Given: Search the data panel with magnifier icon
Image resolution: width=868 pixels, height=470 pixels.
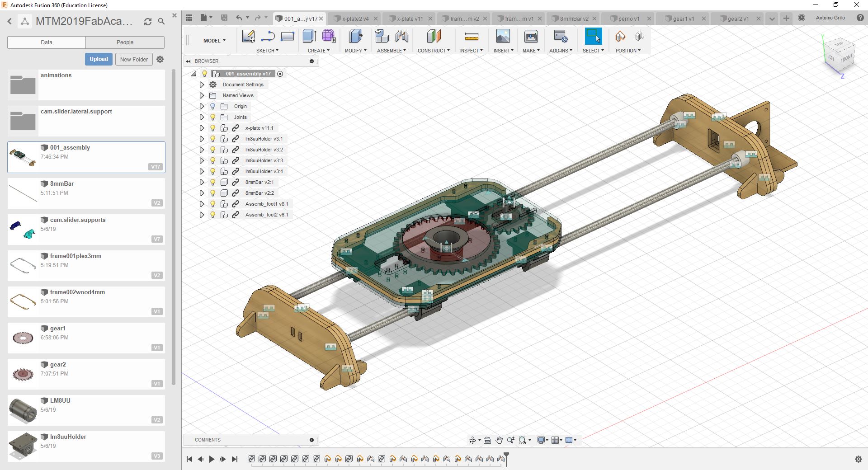Looking at the screenshot, I should point(161,21).
